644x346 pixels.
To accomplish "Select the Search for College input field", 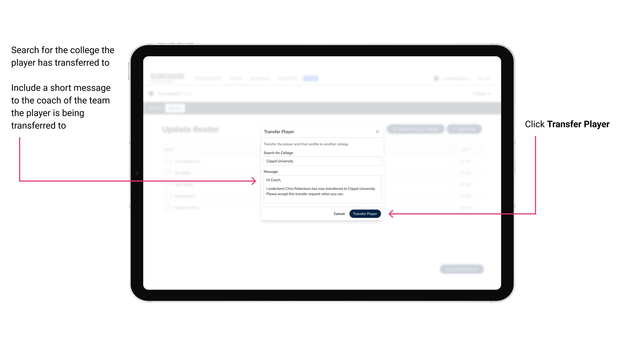I will [x=321, y=161].
